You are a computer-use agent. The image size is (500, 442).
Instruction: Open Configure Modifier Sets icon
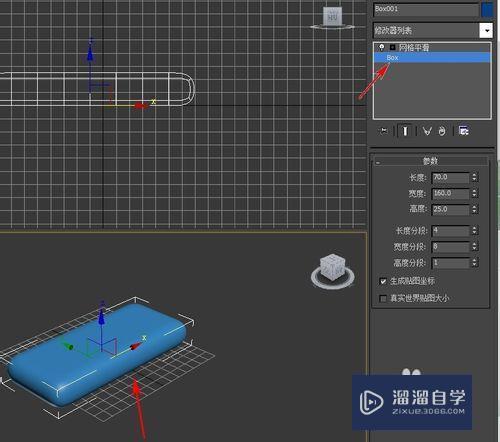pyautogui.click(x=464, y=131)
